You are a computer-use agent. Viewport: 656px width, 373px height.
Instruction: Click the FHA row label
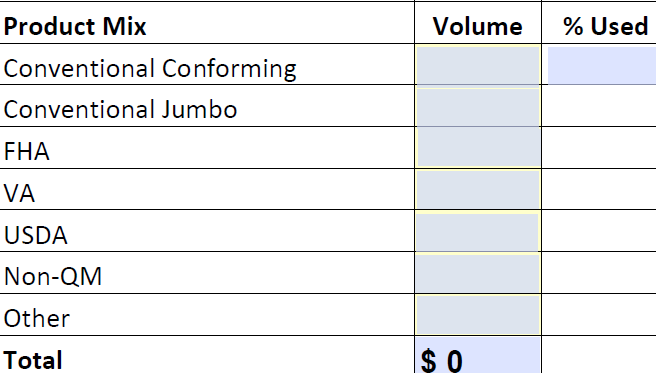[26, 151]
